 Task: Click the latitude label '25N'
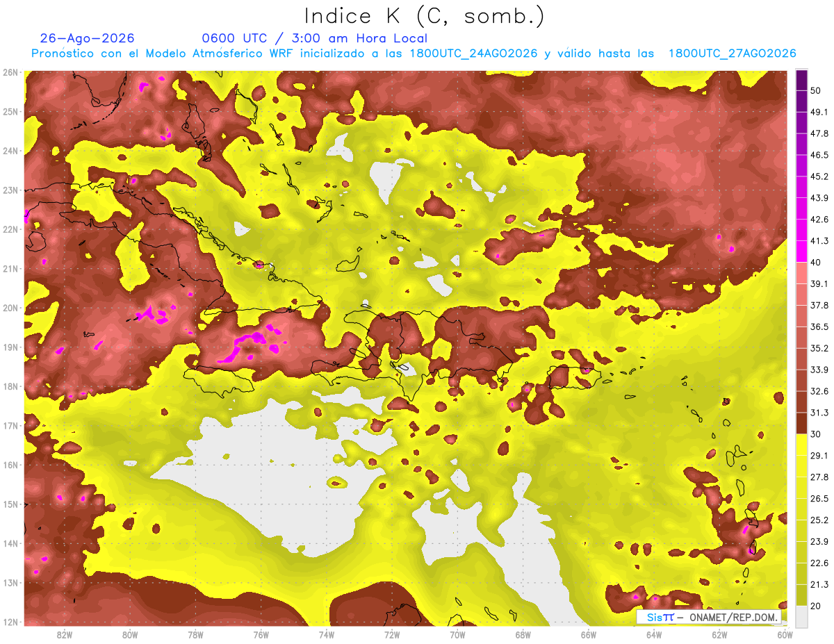pyautogui.click(x=10, y=111)
